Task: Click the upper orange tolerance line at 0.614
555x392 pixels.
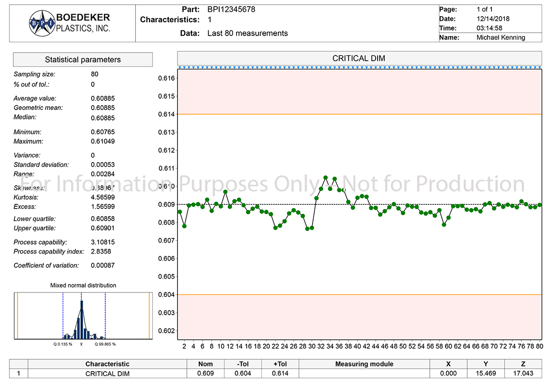Action: 359,114
